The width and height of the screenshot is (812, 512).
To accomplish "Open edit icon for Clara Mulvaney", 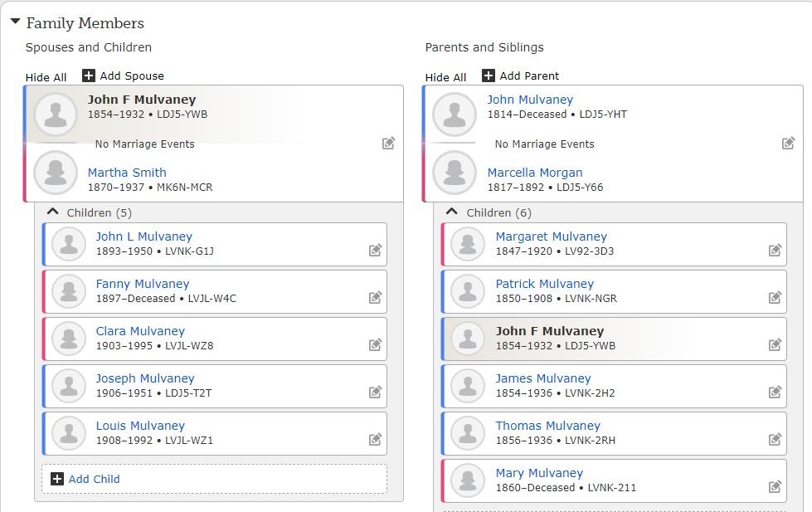I will (376, 344).
